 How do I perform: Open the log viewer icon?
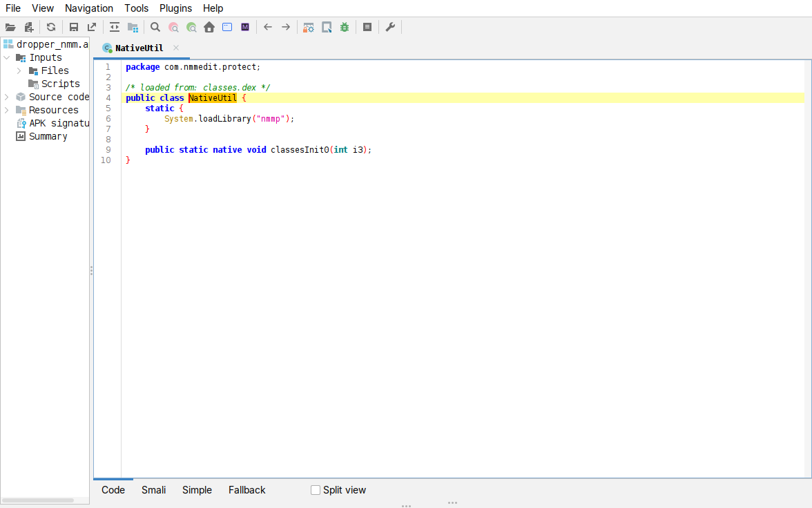click(367, 28)
